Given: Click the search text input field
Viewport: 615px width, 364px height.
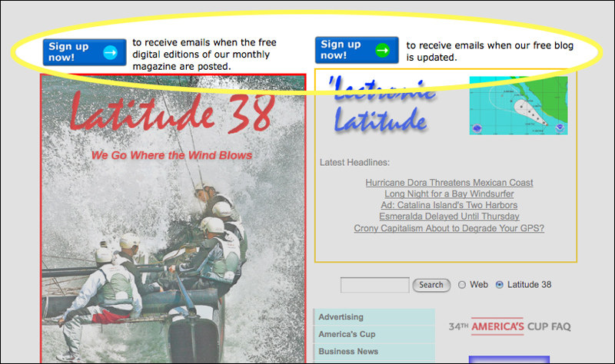Looking at the screenshot, I should pos(374,285).
